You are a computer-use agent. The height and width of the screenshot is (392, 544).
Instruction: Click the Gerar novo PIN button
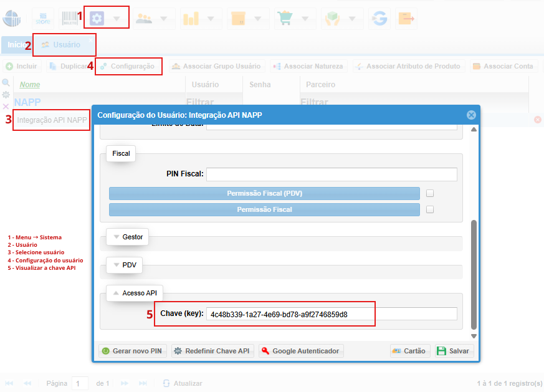coord(133,351)
